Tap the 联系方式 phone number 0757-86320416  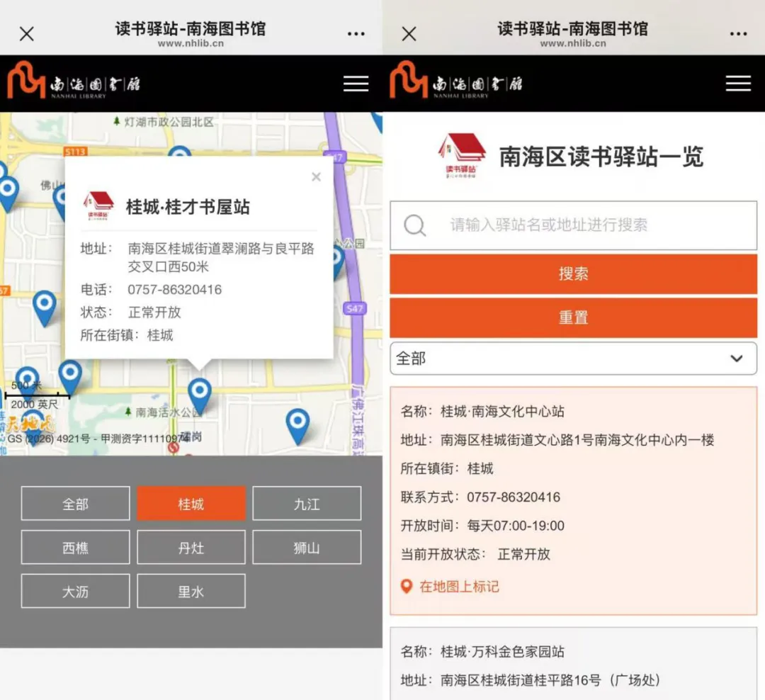(514, 497)
